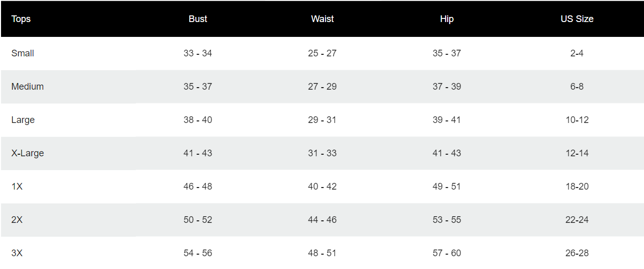644x269 pixels.
Task: Select 2X waist value 44 - 46
Action: 323,220
